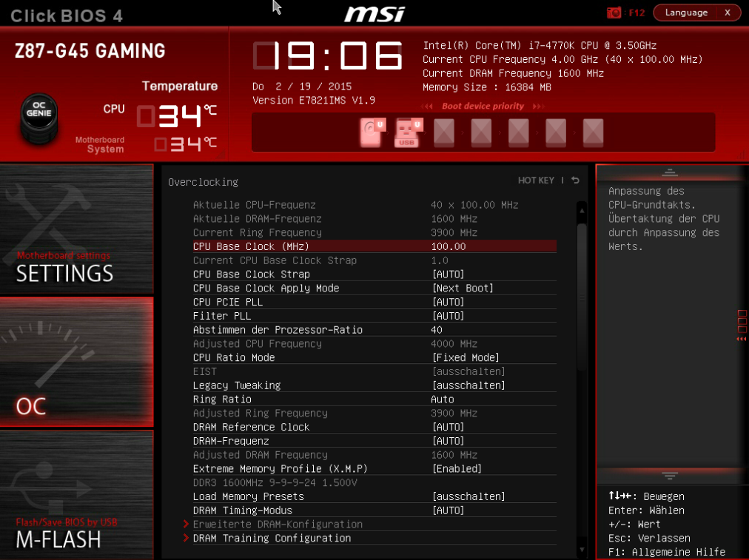Click the third boot device slot

pos(444,132)
